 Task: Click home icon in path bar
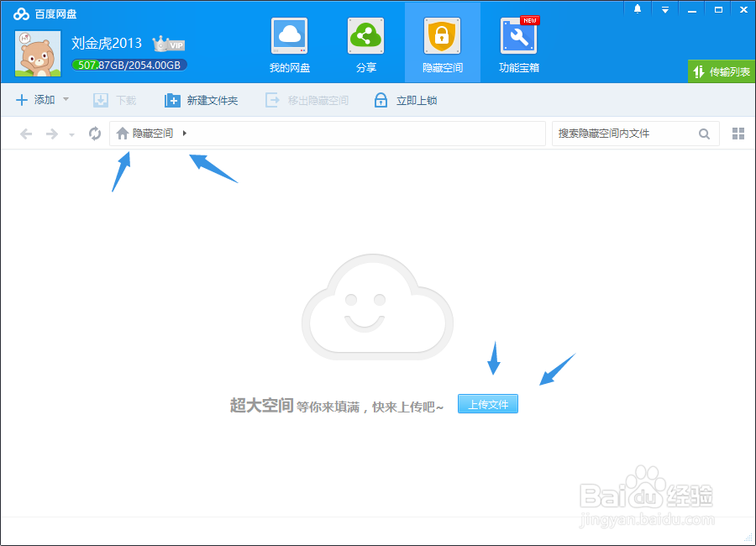(123, 133)
